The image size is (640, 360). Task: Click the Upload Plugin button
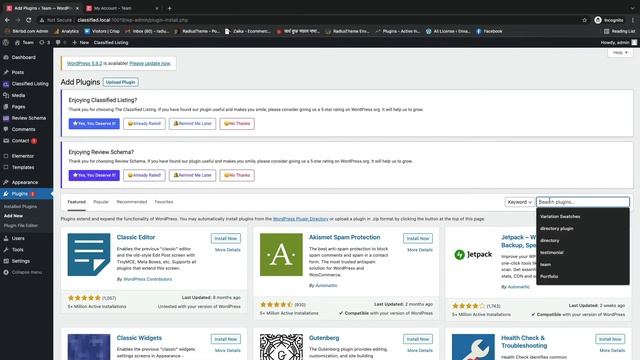tap(120, 82)
